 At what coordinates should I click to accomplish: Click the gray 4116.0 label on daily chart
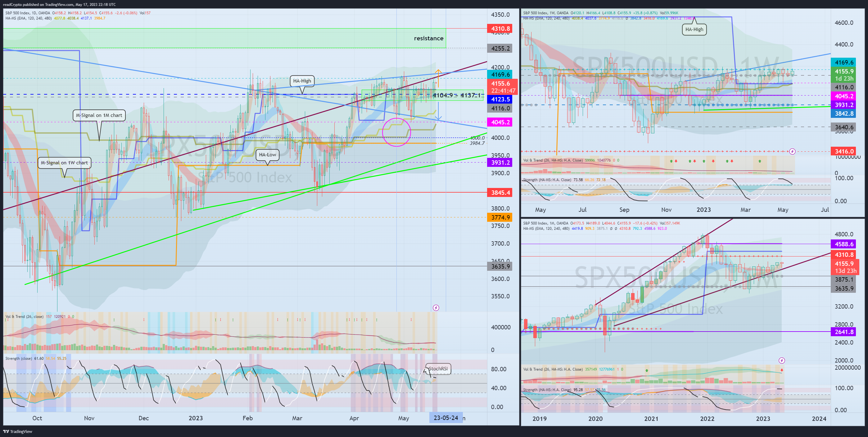pyautogui.click(x=500, y=109)
